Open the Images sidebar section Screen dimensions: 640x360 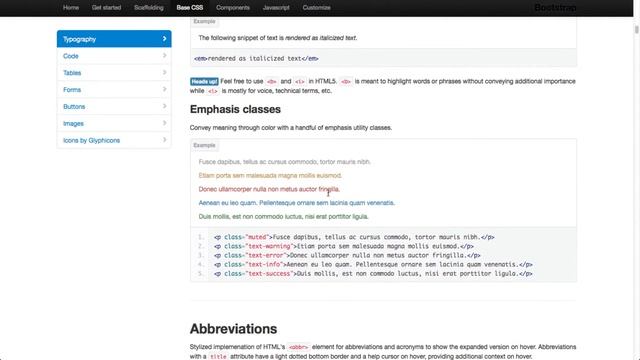tap(114, 123)
